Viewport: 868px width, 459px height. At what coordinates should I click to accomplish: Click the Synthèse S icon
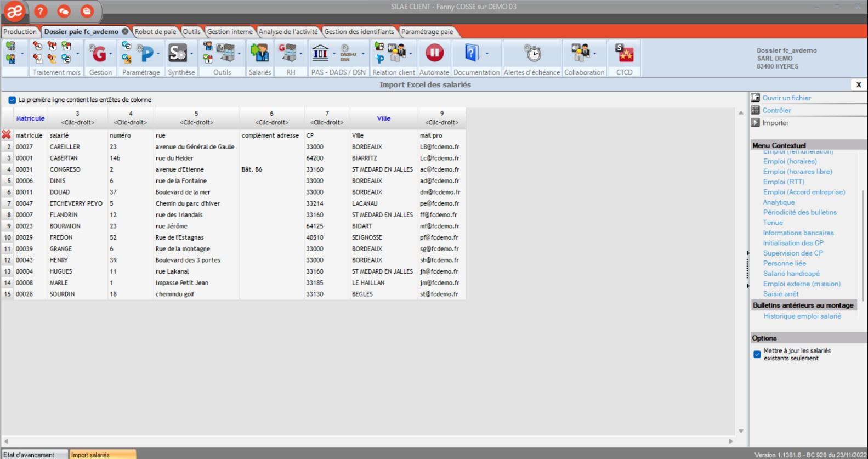tap(178, 53)
